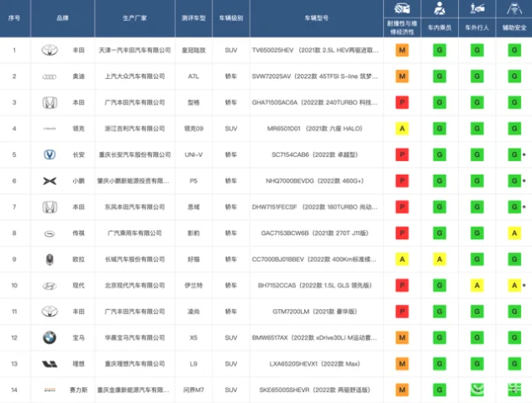Click the MR6501D01 vehicle model cell
Image resolution: width=532 pixels, height=403 pixels.
[315, 128]
